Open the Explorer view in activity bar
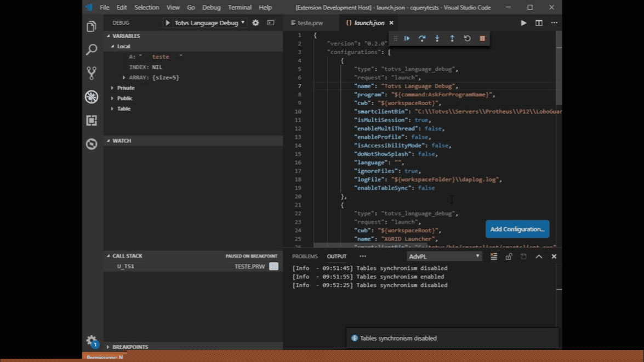The image size is (644, 362). click(92, 27)
